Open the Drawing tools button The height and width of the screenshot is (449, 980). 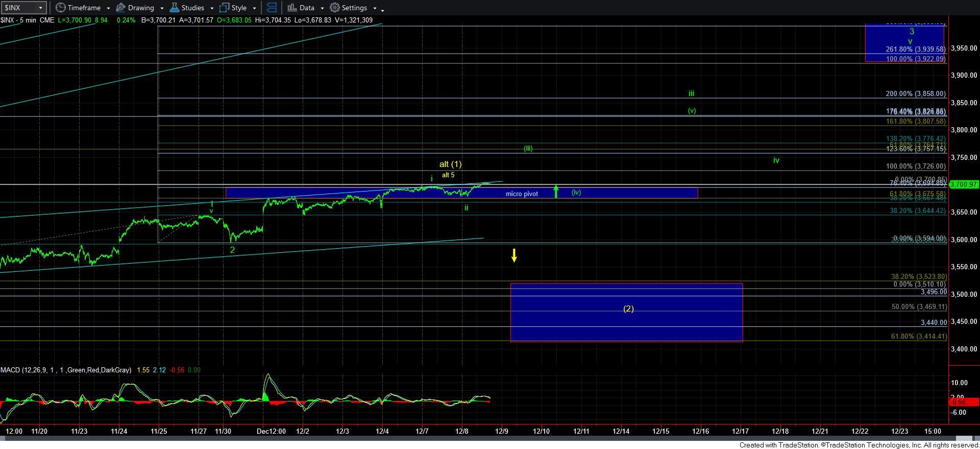point(135,8)
